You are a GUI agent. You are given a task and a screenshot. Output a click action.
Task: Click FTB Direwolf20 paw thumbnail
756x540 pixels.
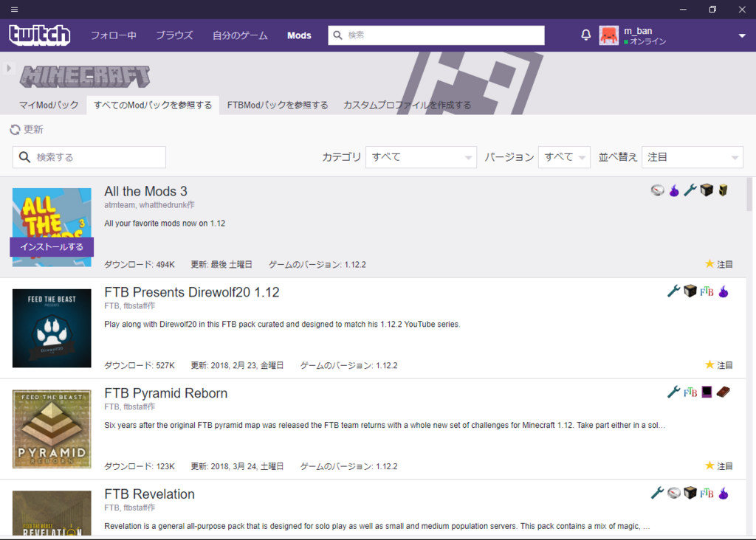(x=52, y=328)
